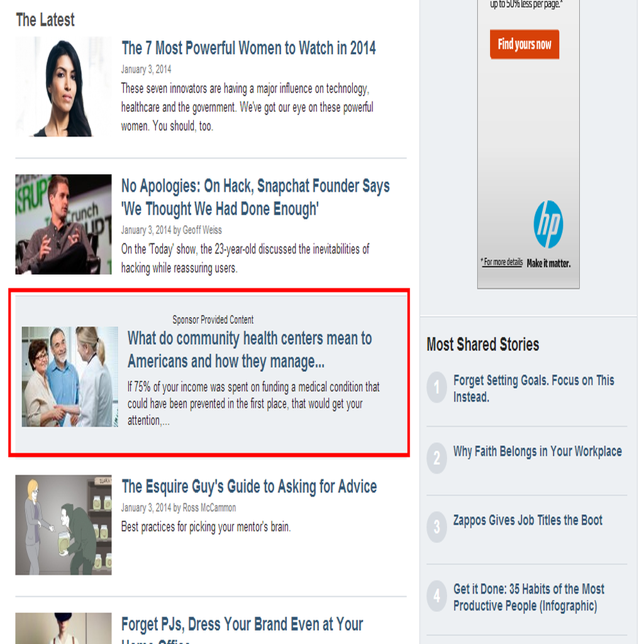Open the For more details ad link
This screenshot has width=644, height=644.
point(502,262)
